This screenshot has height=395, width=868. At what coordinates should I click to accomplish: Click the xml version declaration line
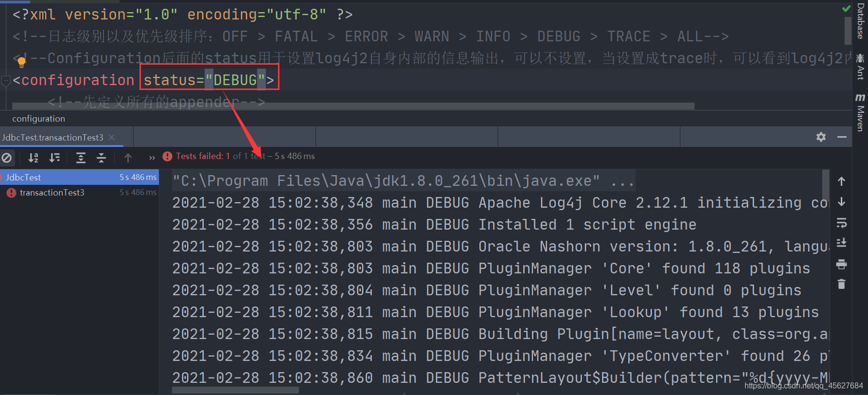tap(182, 15)
